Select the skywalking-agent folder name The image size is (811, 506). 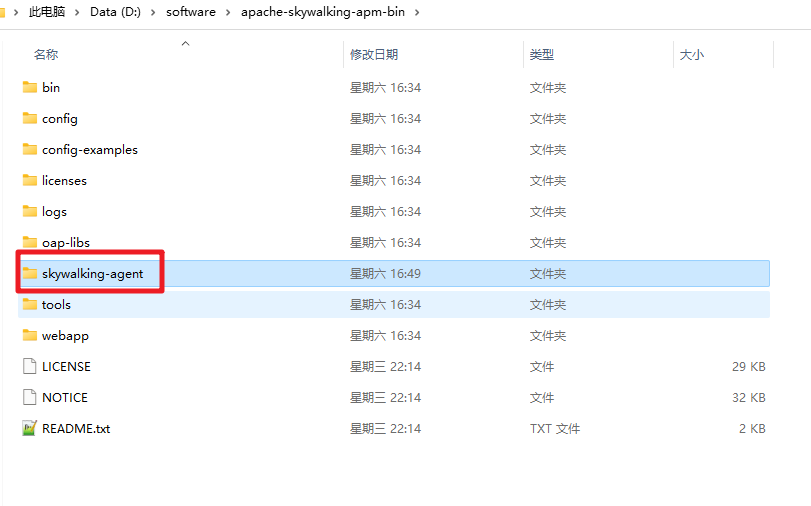[x=93, y=274]
